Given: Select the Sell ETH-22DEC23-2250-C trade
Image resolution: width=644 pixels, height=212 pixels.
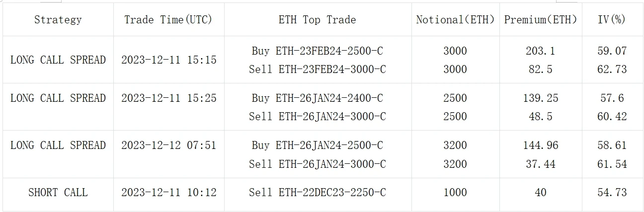Looking at the screenshot, I should [x=317, y=192].
